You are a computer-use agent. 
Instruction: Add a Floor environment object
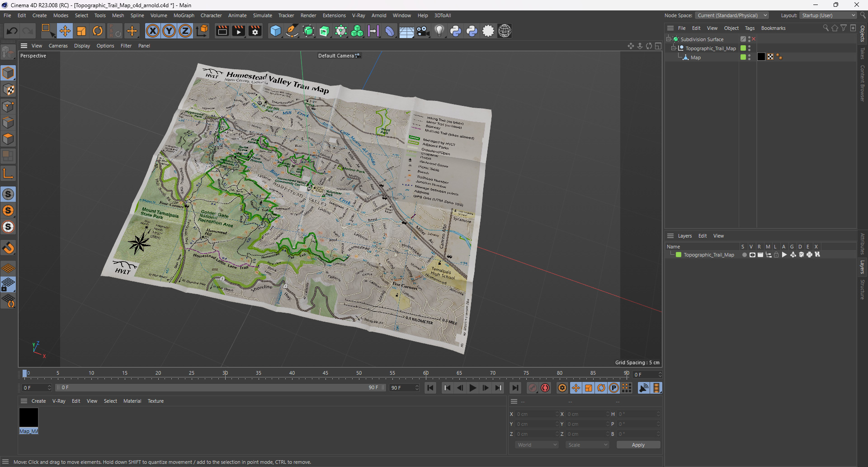[x=406, y=31]
